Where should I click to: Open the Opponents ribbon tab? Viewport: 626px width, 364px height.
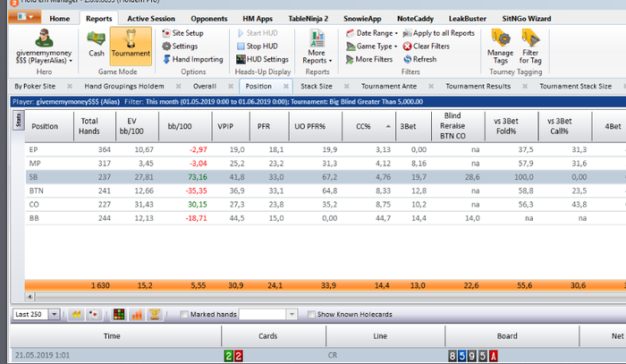click(208, 19)
